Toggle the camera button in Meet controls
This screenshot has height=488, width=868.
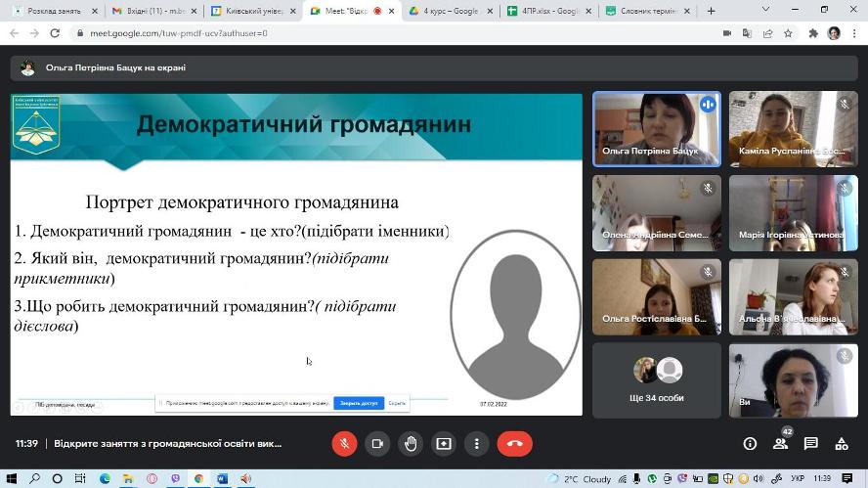[x=377, y=444]
